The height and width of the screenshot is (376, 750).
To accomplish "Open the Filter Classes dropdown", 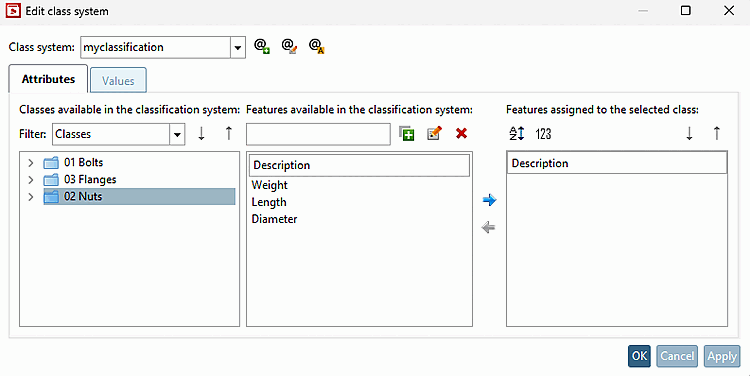I will pos(177,134).
